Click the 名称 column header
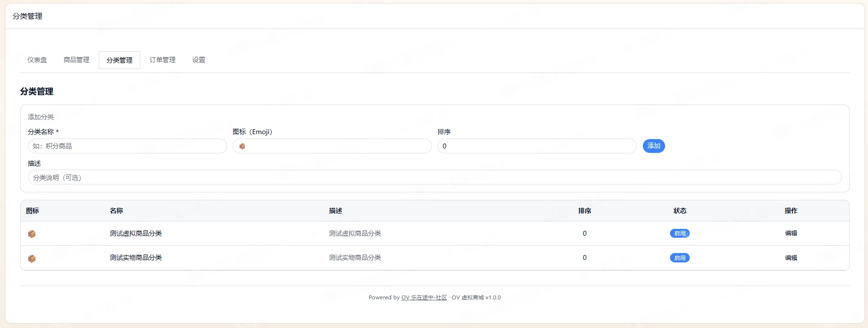The height and width of the screenshot is (328, 868). click(x=116, y=211)
